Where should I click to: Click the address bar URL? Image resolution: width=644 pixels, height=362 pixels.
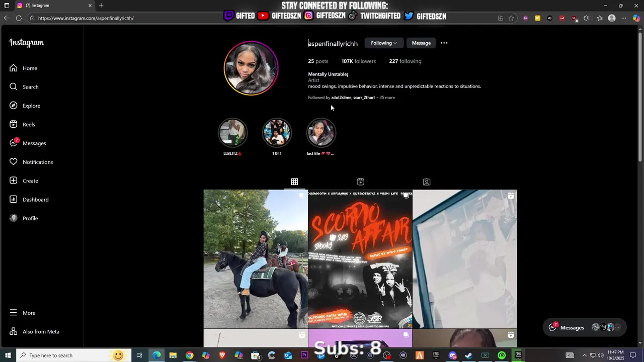(x=86, y=18)
